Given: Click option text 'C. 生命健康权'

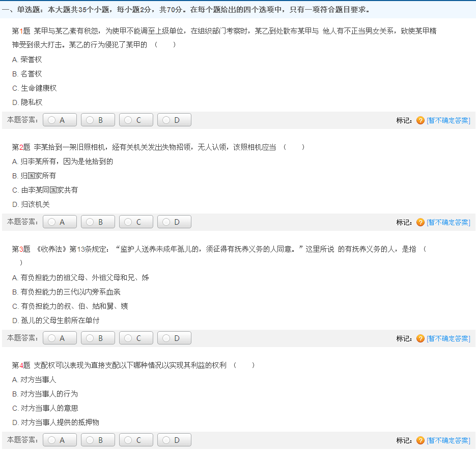Looking at the screenshot, I should click(x=34, y=88).
